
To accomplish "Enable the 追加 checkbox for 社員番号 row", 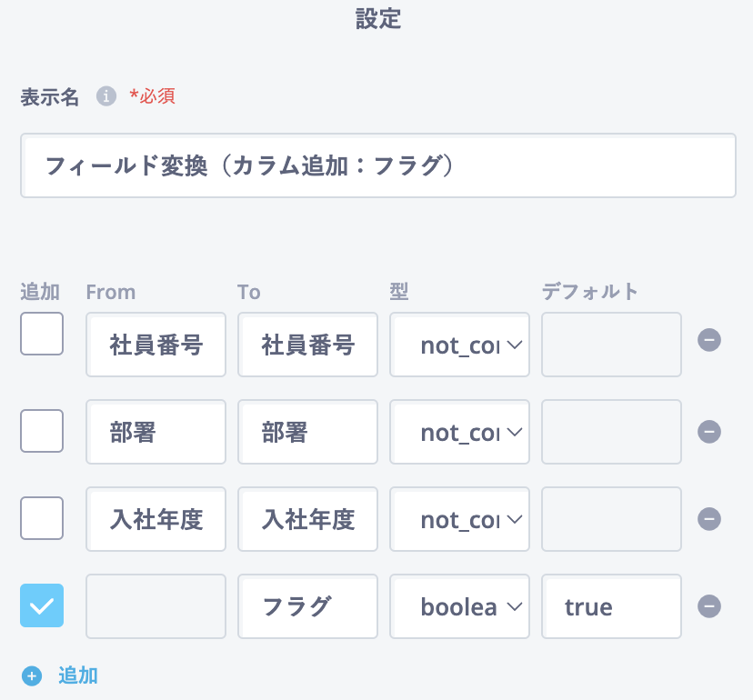I will [x=42, y=334].
